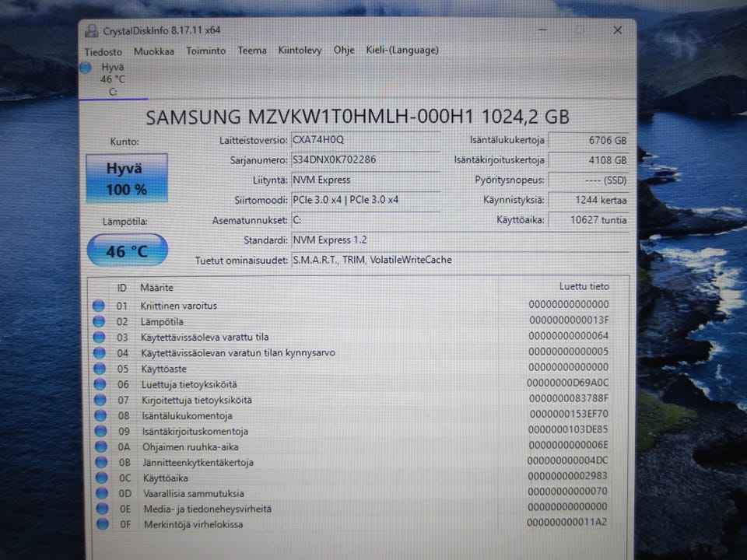Screen dimensions: 747x560
Task: Click status circle for Merkintöjä virhelokissa row
Action: click(103, 523)
